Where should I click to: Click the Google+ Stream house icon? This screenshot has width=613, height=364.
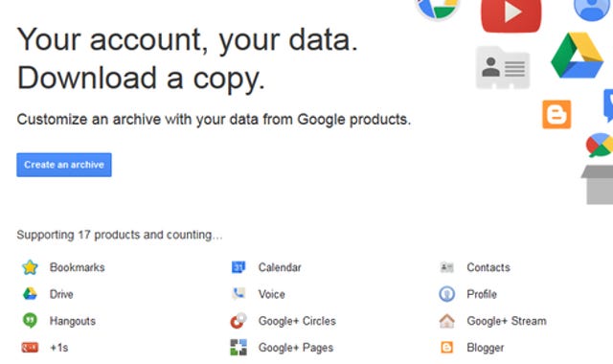(x=447, y=321)
